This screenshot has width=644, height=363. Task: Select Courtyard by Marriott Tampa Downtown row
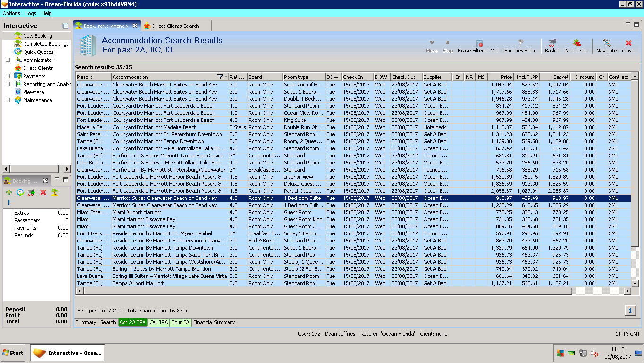pos(353,141)
